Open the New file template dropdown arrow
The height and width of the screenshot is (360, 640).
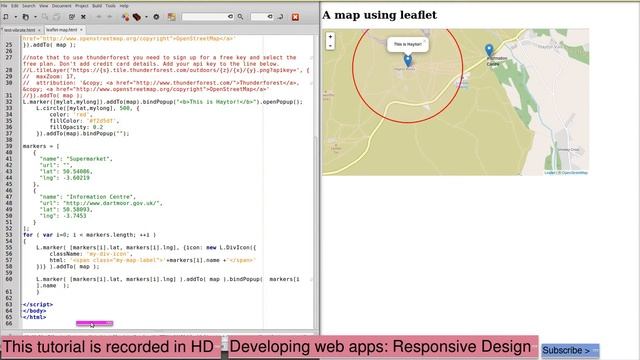(16, 17)
